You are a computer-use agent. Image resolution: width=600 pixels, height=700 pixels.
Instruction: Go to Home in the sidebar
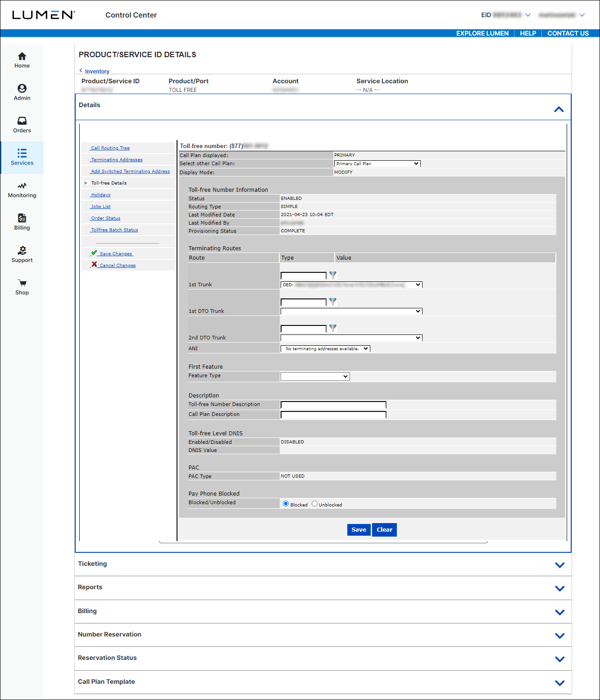pyautogui.click(x=22, y=60)
